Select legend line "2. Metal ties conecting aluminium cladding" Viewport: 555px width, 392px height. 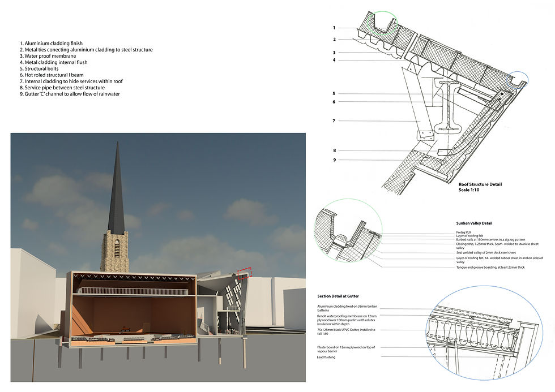(x=86, y=50)
